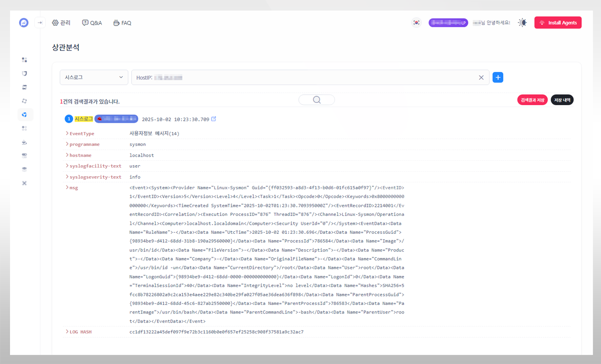Click the Install Agents button
The width and height of the screenshot is (601, 364).
click(x=558, y=23)
